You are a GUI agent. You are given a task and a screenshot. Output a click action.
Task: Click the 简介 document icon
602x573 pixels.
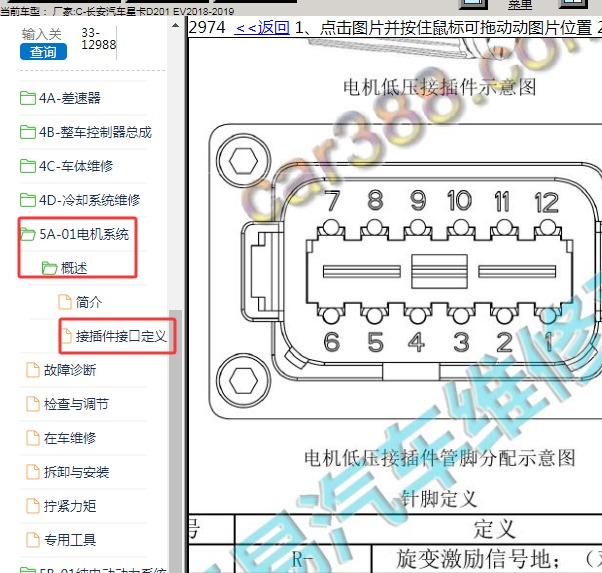[64, 302]
